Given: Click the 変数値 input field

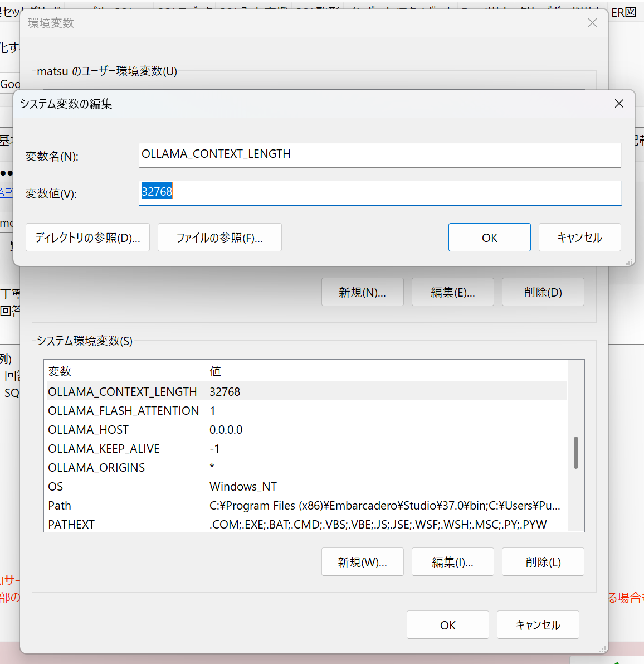Looking at the screenshot, I should pos(379,192).
